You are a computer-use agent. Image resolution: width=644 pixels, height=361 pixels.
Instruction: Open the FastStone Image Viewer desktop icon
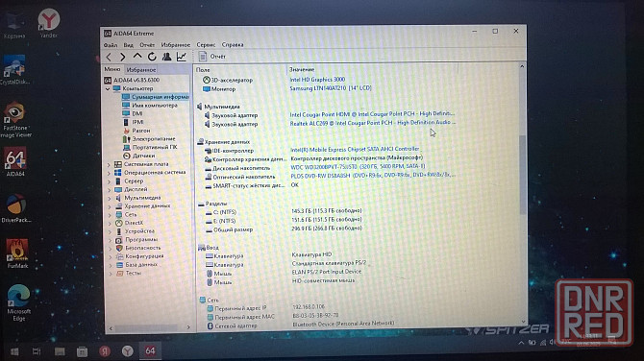15,120
